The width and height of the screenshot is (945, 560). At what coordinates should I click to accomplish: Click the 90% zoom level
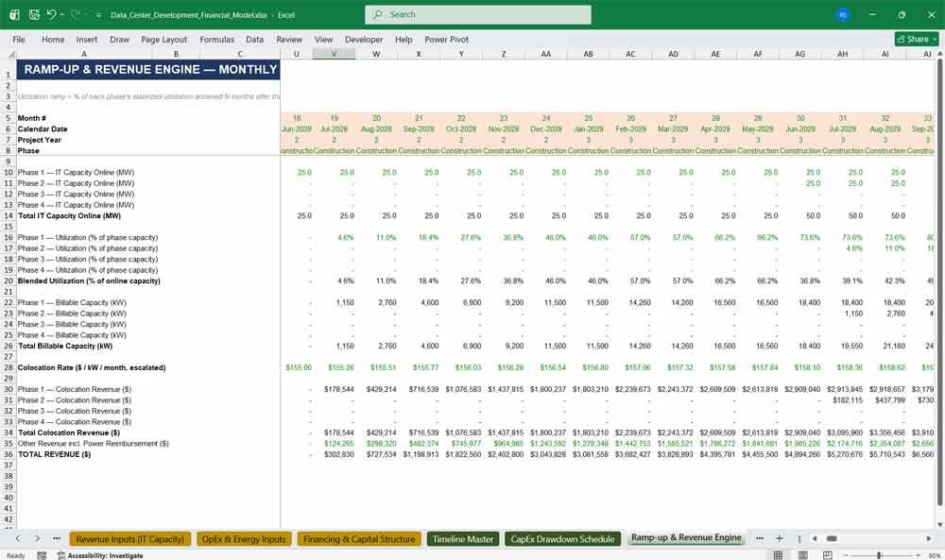(934, 555)
